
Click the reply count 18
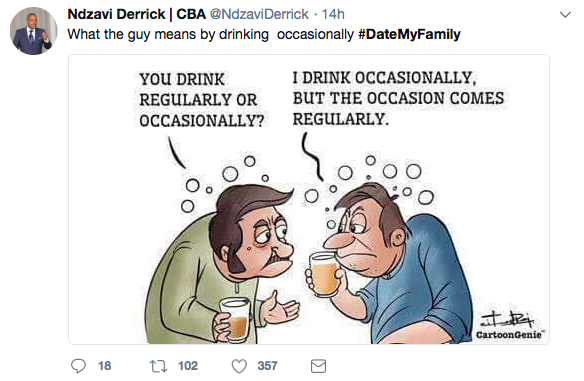pos(105,366)
